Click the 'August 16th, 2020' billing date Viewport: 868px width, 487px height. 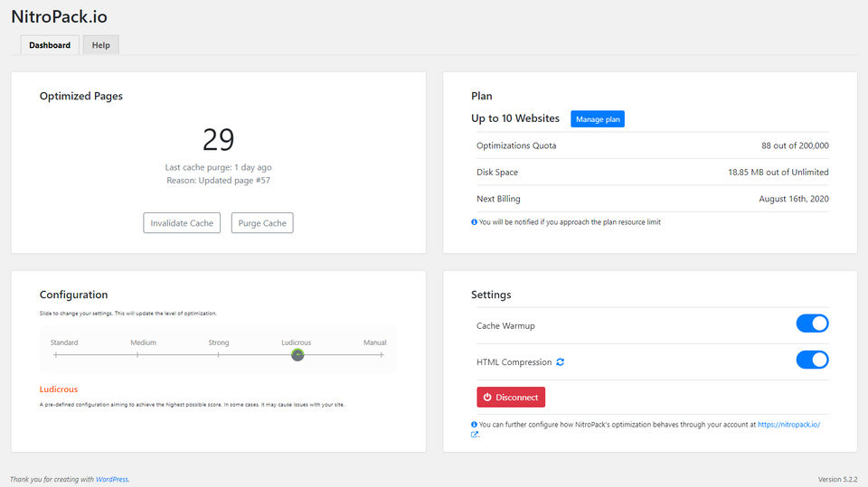[794, 199]
